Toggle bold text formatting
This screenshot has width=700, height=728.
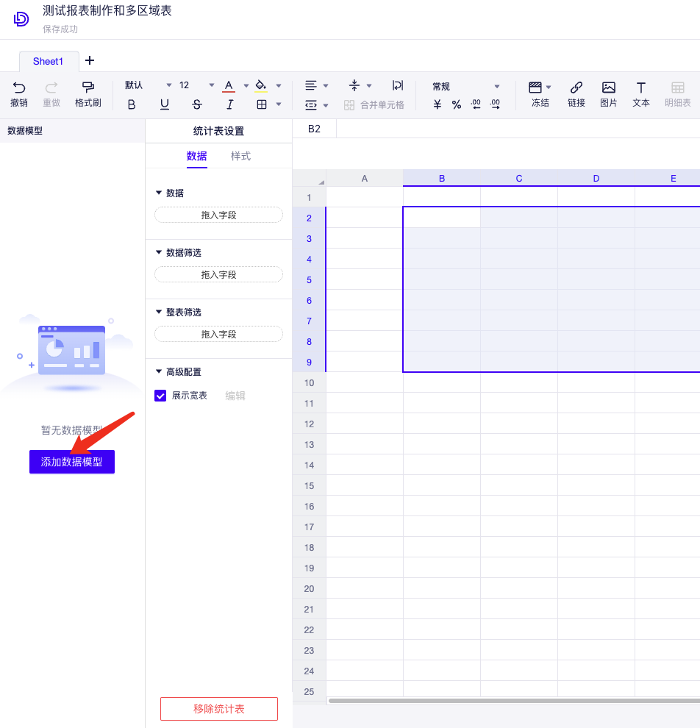(132, 104)
